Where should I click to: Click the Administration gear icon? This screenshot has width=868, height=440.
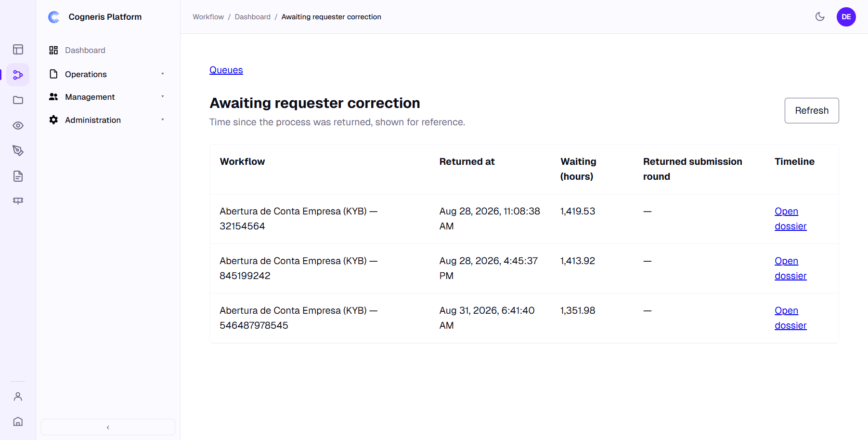tap(53, 120)
